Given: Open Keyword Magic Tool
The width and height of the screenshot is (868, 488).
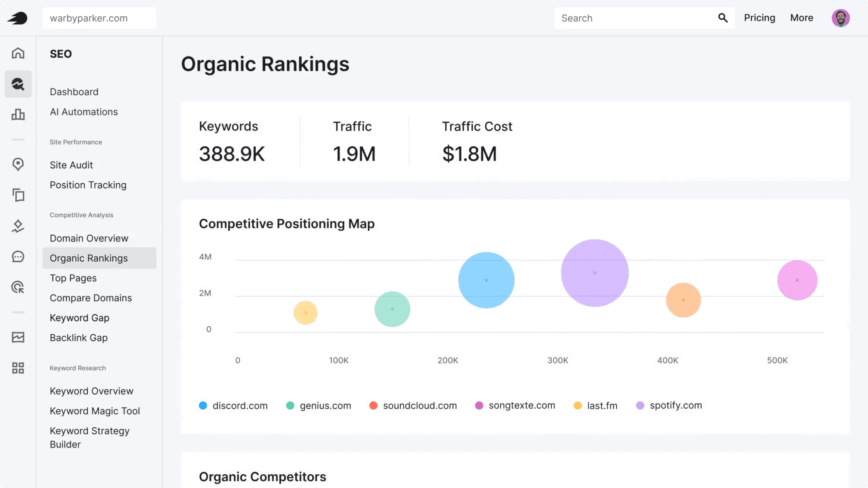Looking at the screenshot, I should pos(95,411).
